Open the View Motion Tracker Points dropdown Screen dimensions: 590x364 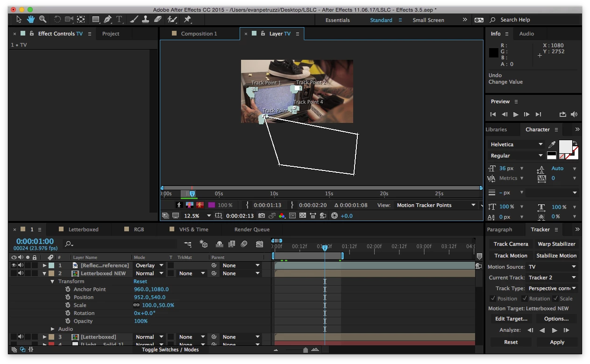(x=435, y=205)
